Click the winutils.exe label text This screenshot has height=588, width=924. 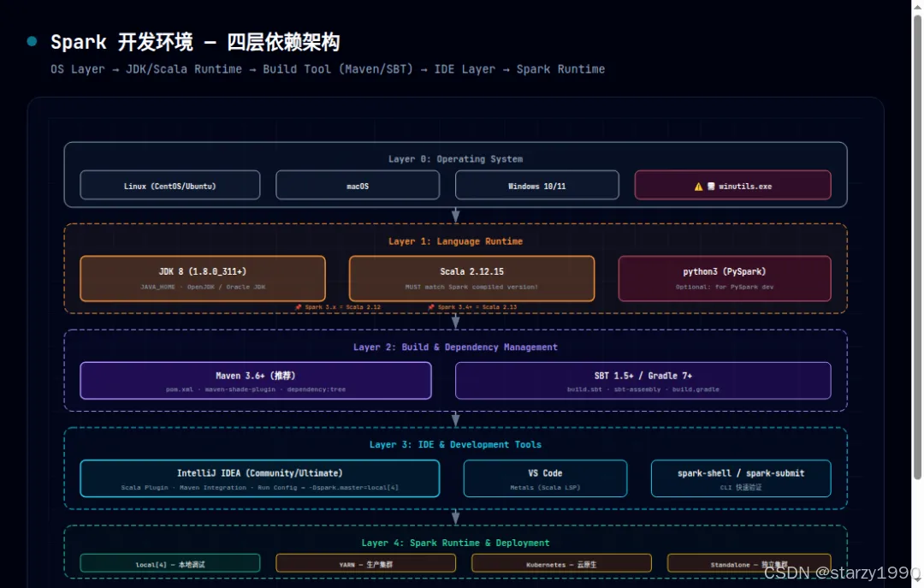pyautogui.click(x=745, y=187)
